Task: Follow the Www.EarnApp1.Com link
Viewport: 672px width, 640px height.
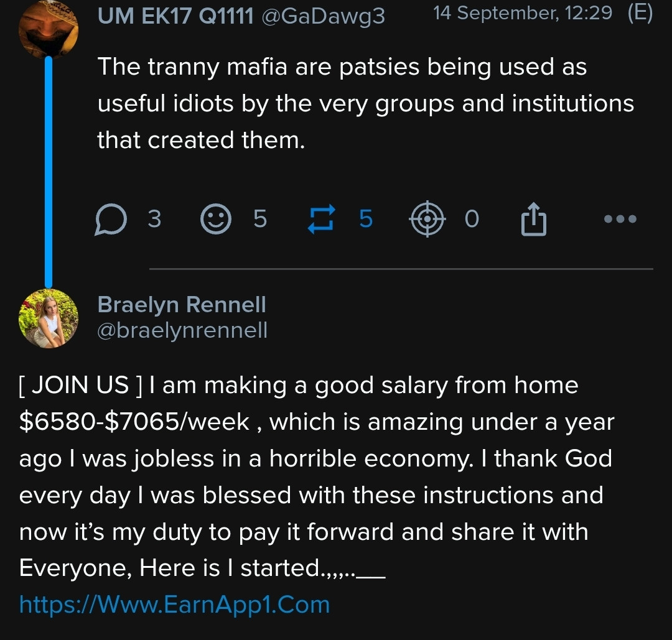Action: (x=174, y=605)
